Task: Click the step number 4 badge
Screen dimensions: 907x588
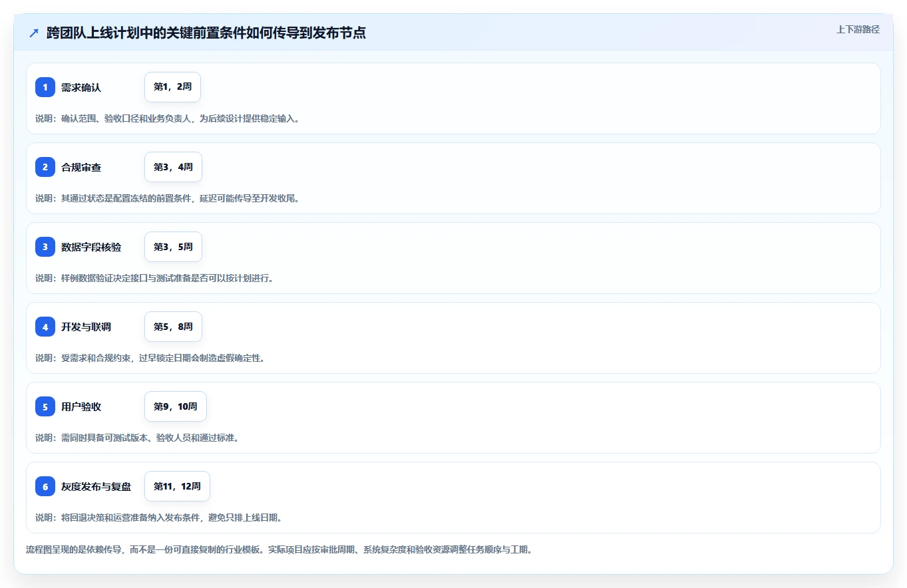Action: [x=45, y=327]
